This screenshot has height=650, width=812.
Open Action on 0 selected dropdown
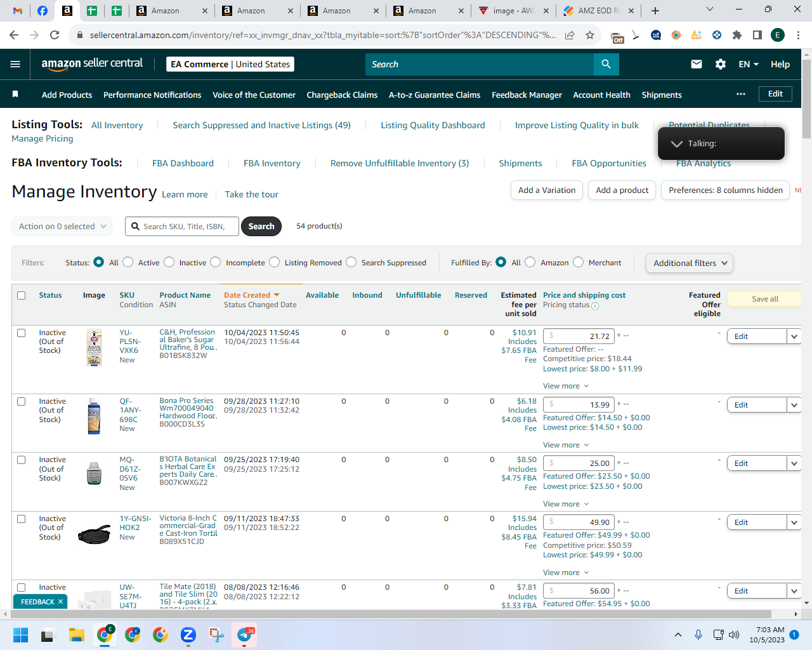[62, 226]
